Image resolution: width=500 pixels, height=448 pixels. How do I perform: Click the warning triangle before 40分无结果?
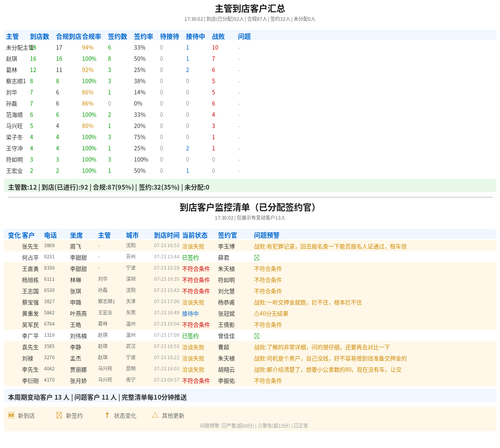(257, 313)
